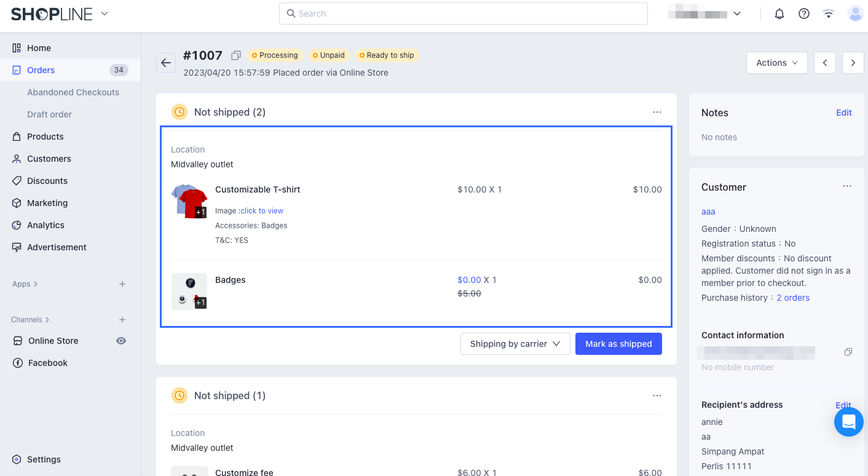Click the copy icon beside contact information
The height and width of the screenshot is (476, 868).
point(848,351)
